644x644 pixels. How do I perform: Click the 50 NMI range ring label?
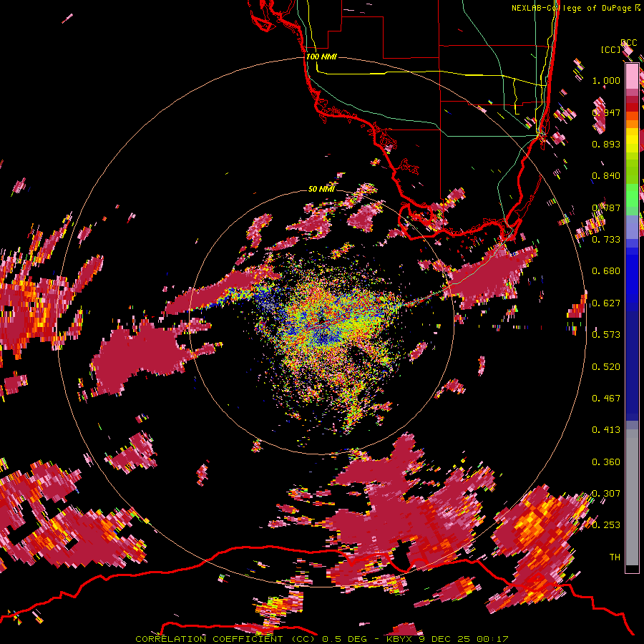coord(321,189)
